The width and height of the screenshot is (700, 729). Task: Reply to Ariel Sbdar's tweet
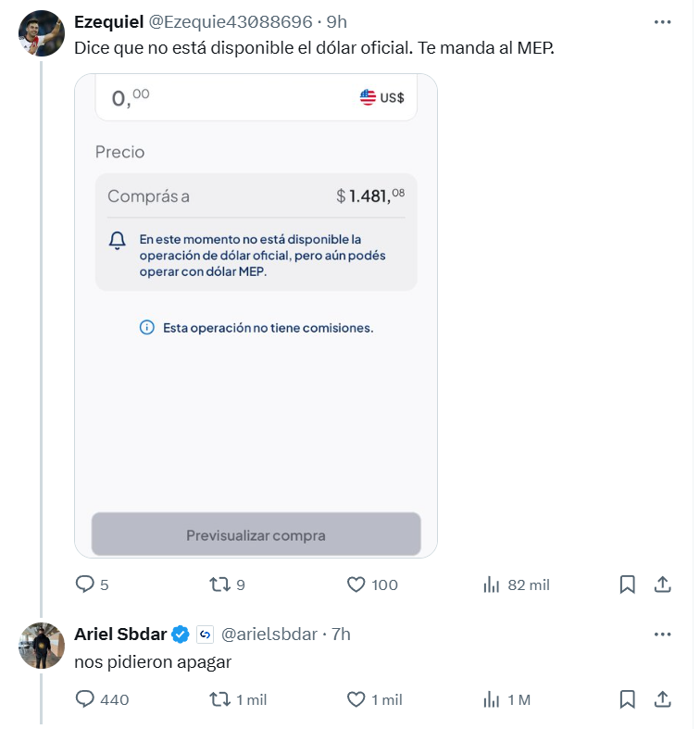(x=85, y=698)
